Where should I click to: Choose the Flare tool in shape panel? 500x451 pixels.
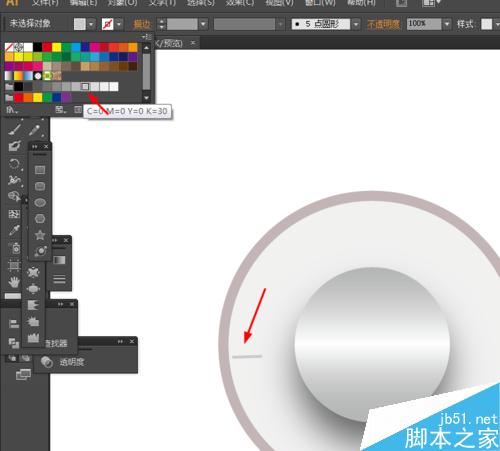point(40,251)
